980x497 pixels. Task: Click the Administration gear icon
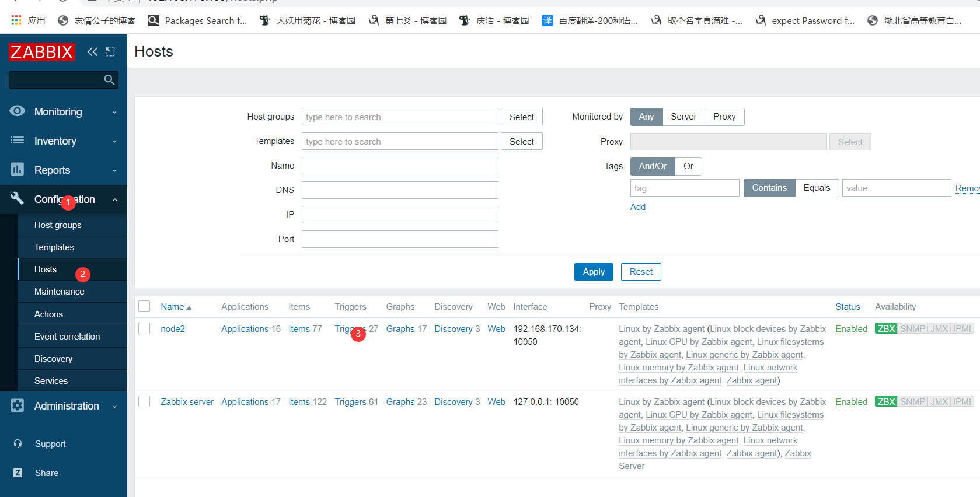[18, 405]
